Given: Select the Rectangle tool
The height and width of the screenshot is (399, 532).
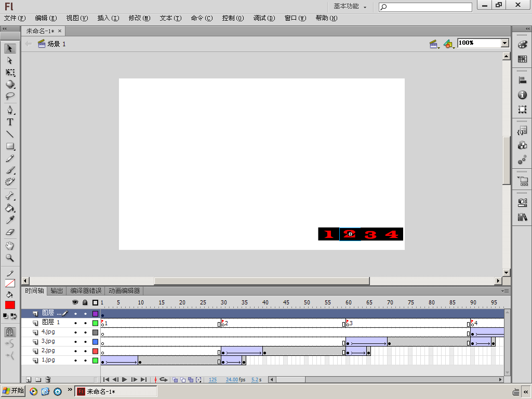Looking at the screenshot, I should click(10, 146).
